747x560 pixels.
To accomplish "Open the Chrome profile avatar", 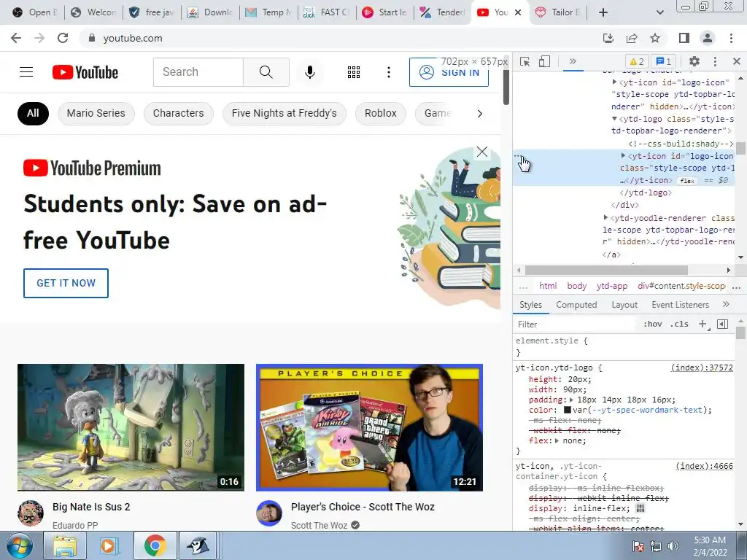I will point(708,38).
